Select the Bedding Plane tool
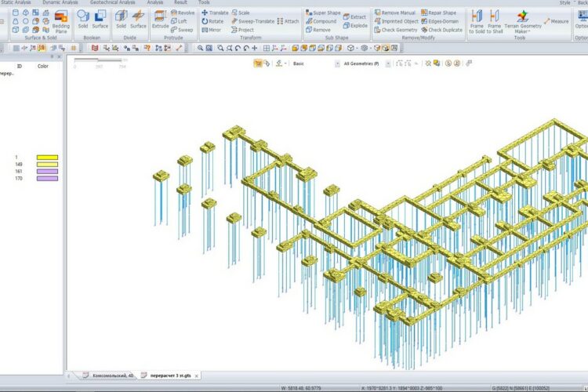Screen dimensions: 588x392 pyautogui.click(x=61, y=21)
